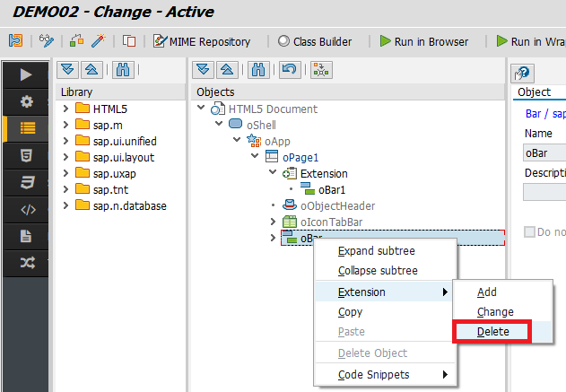Collapse the Extension node under oPage1
The height and width of the screenshot is (392, 566).
point(273,172)
